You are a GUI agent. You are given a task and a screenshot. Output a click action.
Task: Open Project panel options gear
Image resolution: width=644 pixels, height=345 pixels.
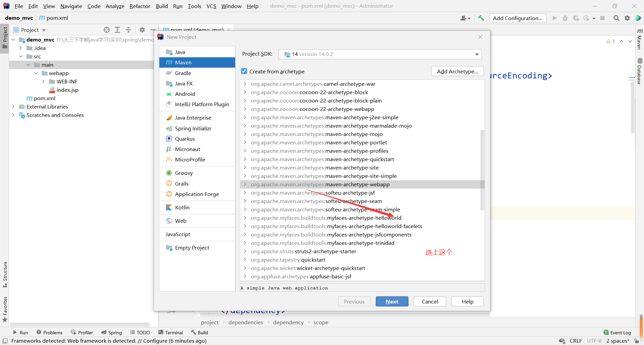click(142, 30)
